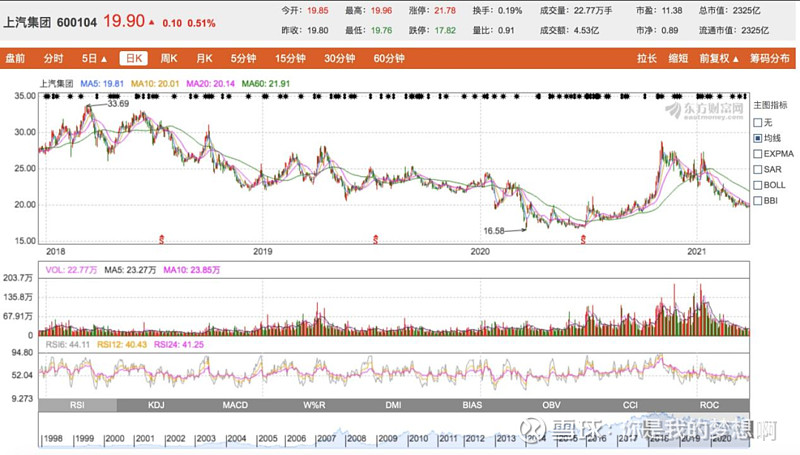800x455 pixels.
Task: Switch to the ROC indicator tab
Action: tap(710, 405)
